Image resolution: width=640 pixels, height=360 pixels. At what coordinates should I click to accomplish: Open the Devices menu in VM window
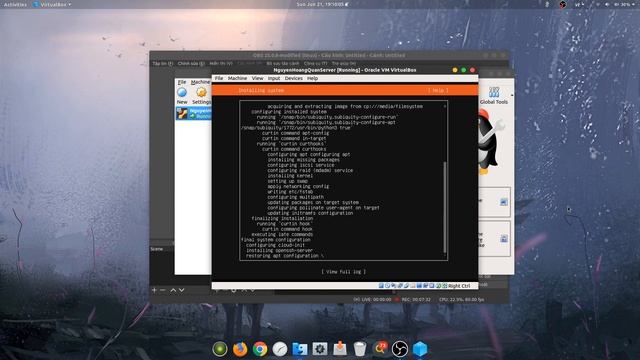coord(293,78)
